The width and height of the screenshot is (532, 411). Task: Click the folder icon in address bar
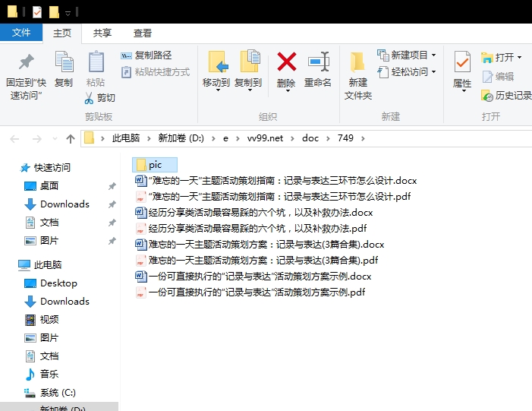[x=89, y=138]
